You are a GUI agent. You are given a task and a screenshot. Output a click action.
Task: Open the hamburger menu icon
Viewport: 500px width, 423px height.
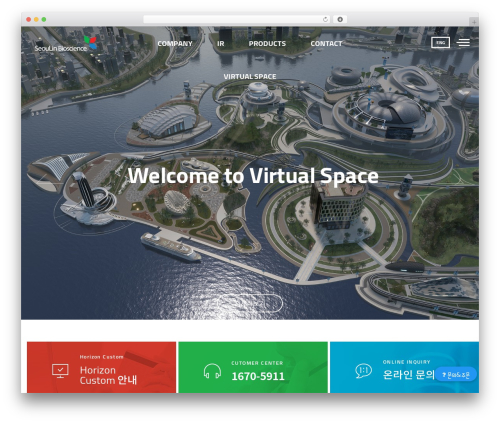[463, 43]
